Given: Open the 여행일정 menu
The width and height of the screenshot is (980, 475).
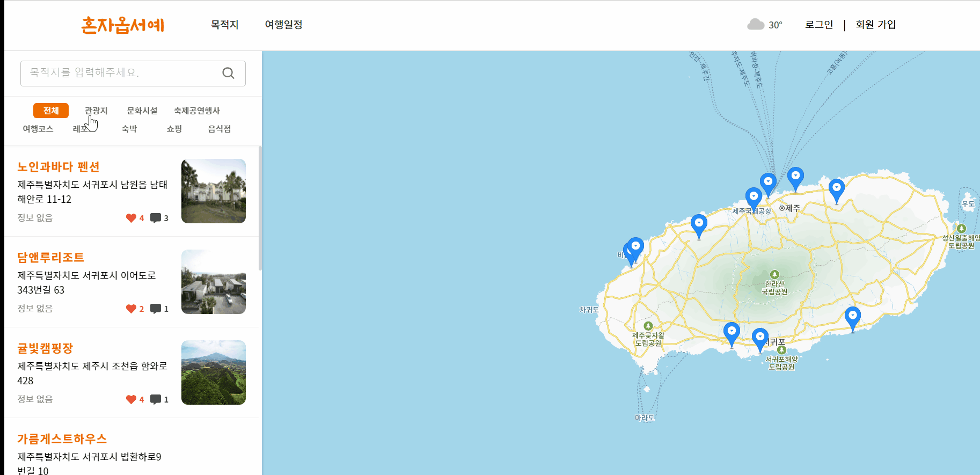Looking at the screenshot, I should coord(284,25).
